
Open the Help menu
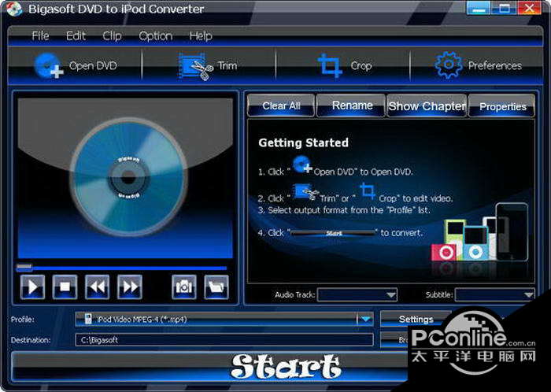[x=201, y=36]
